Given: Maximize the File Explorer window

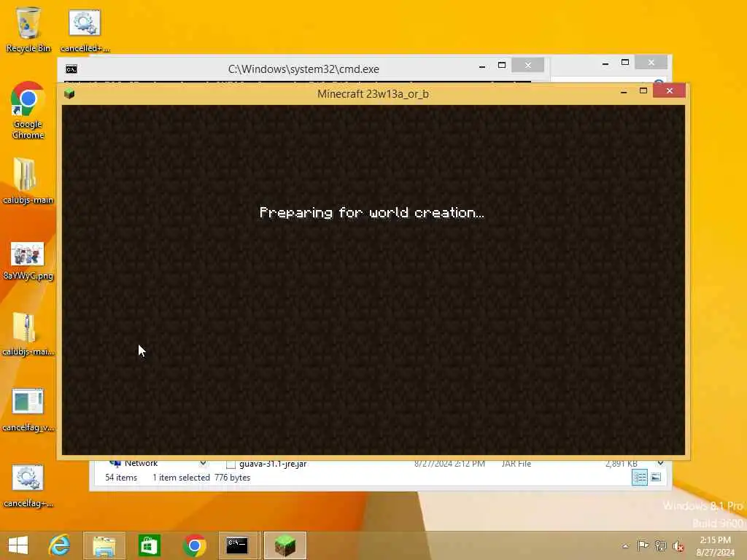Looking at the screenshot, I should point(625,63).
